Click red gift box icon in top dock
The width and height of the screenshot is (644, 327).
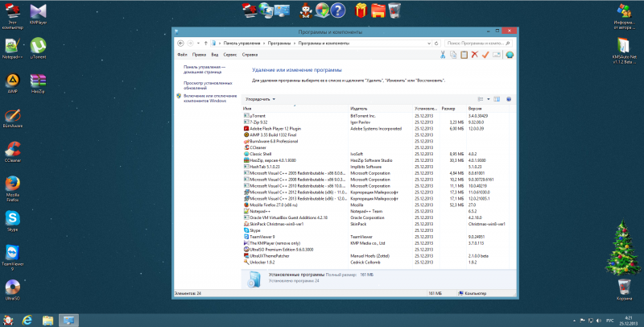[x=361, y=10]
